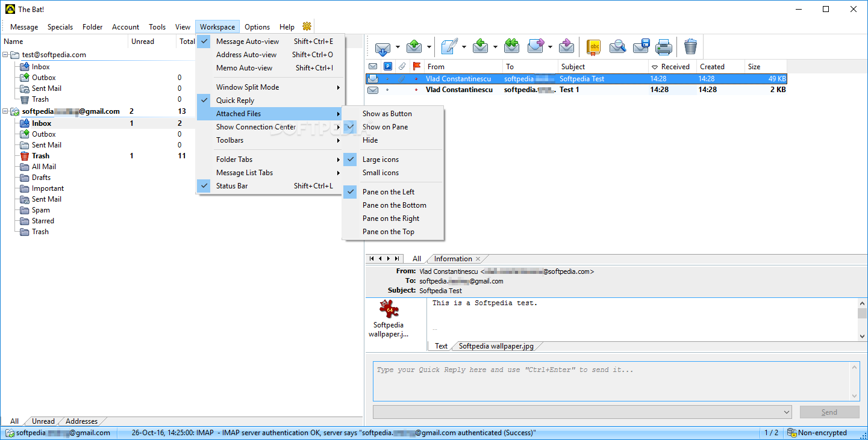Expand the Toolbars submenu

tap(270, 140)
